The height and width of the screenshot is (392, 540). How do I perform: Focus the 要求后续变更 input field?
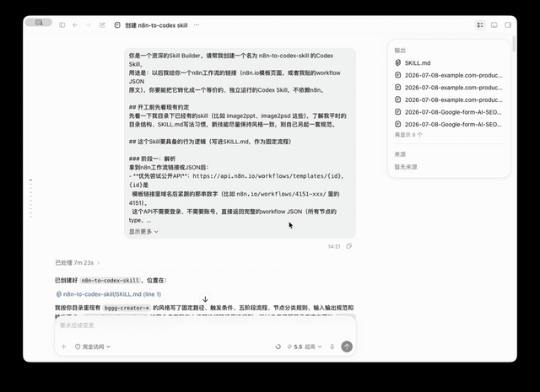tap(205, 325)
